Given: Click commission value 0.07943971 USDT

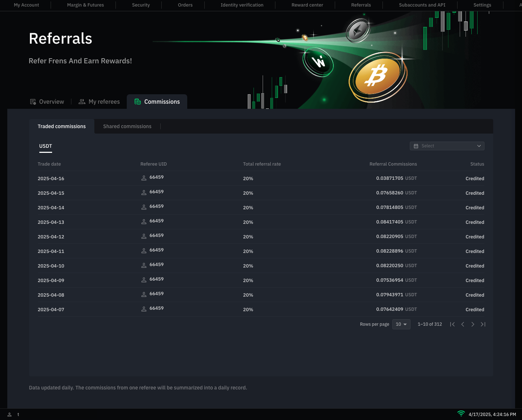Looking at the screenshot, I should point(396,295).
